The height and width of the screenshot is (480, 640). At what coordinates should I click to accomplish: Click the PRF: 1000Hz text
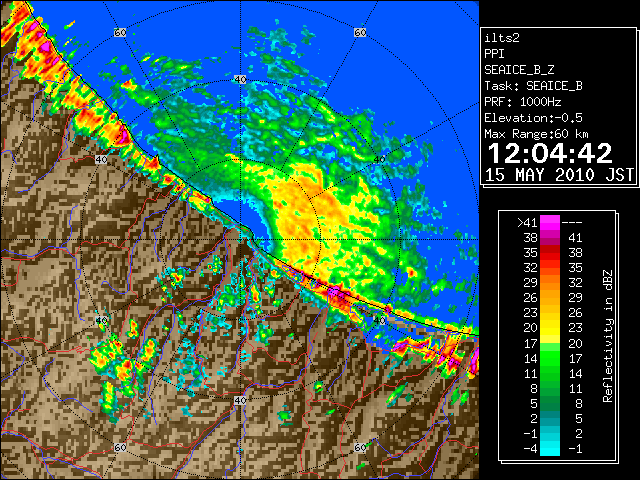tap(523, 102)
